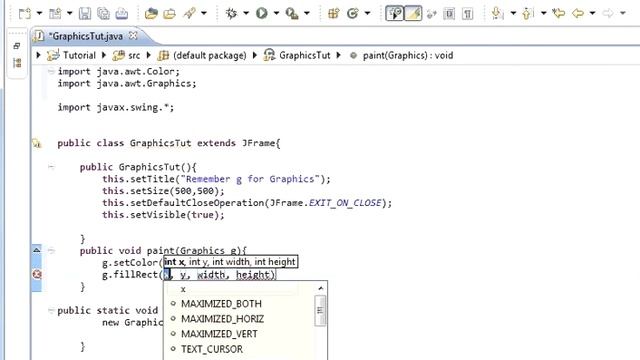Open the External Tools dropdown arrow
Image resolution: width=640 pixels, height=360 pixels.
pos(307,13)
